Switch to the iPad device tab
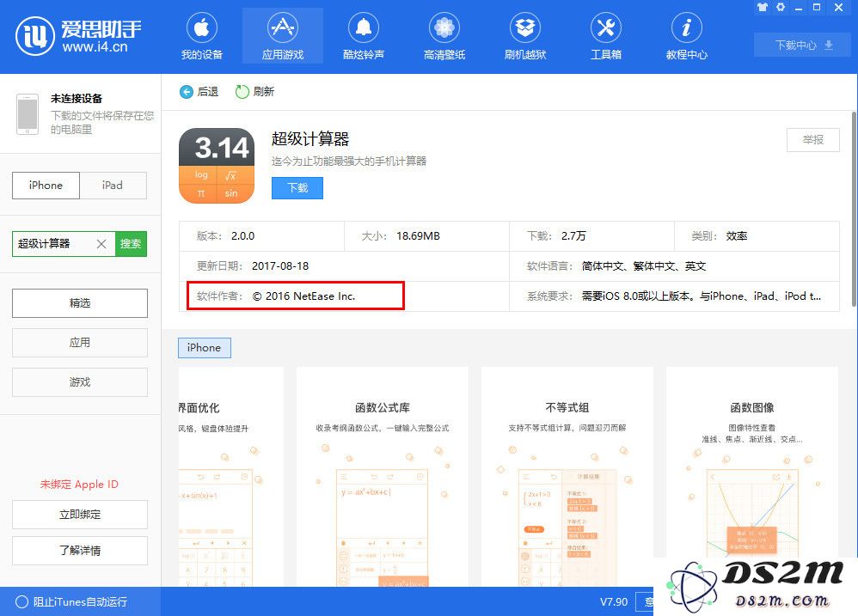858x616 pixels. coord(113,186)
